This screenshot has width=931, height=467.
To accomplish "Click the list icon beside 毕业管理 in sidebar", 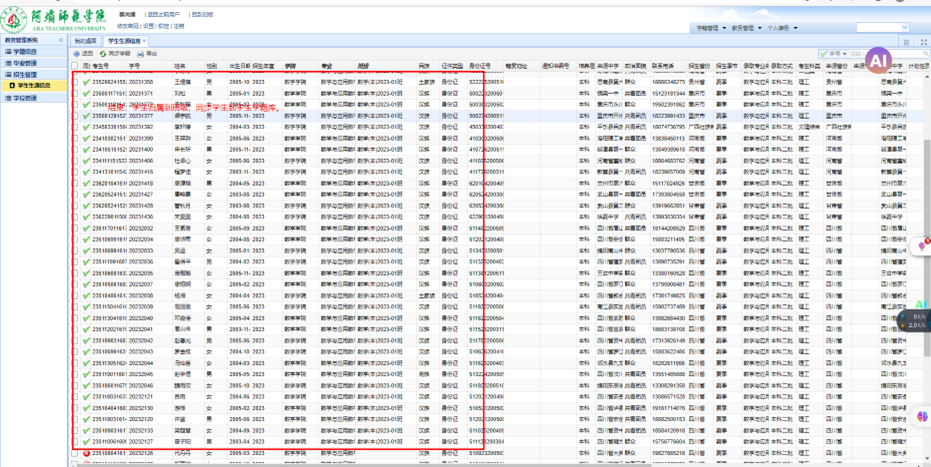I will 8,63.
